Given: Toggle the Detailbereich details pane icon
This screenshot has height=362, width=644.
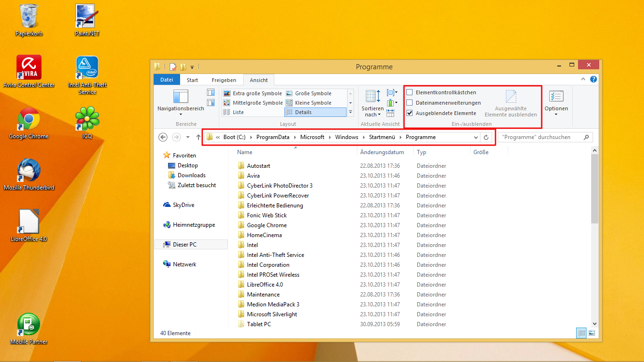Looking at the screenshot, I should pos(211,102).
